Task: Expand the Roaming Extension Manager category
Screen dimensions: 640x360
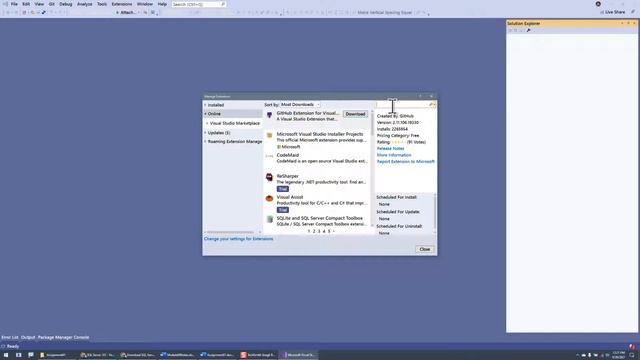Action: (205, 142)
